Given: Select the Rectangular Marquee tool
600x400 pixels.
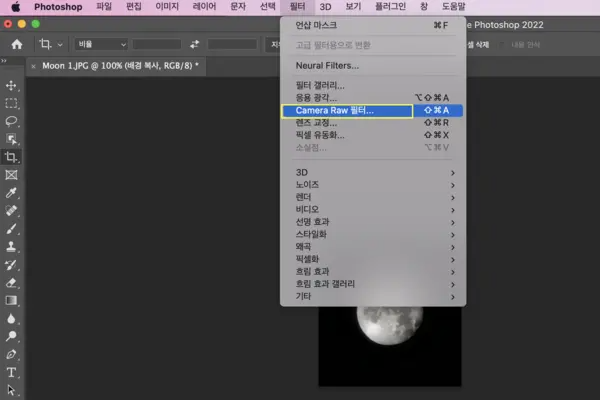Looking at the screenshot, I should coord(11,103).
